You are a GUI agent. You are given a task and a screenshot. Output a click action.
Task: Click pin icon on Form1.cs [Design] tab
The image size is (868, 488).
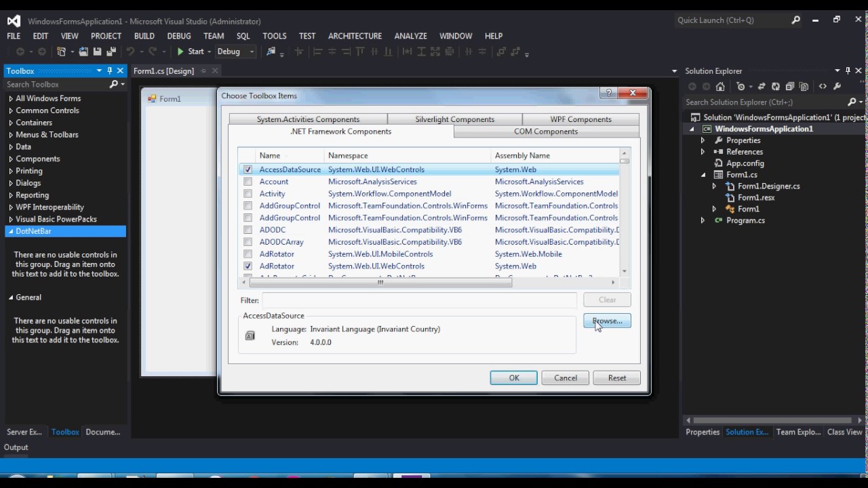click(x=203, y=70)
